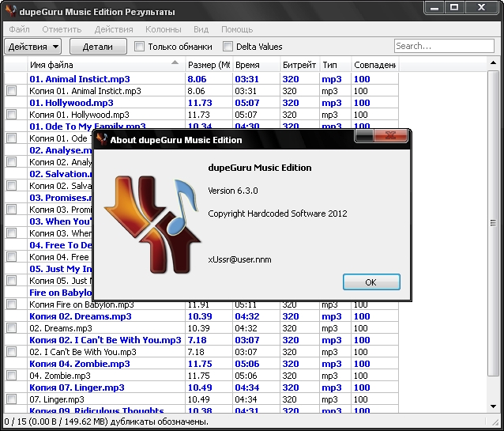Select Копия 02. I Can't Be With You.mp3
This screenshot has width=504, height=431.
pos(201,340)
